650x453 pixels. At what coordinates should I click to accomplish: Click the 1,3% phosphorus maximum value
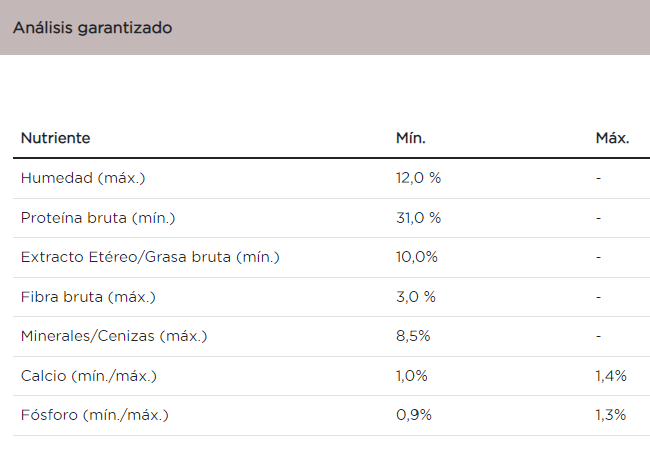pos(610,415)
